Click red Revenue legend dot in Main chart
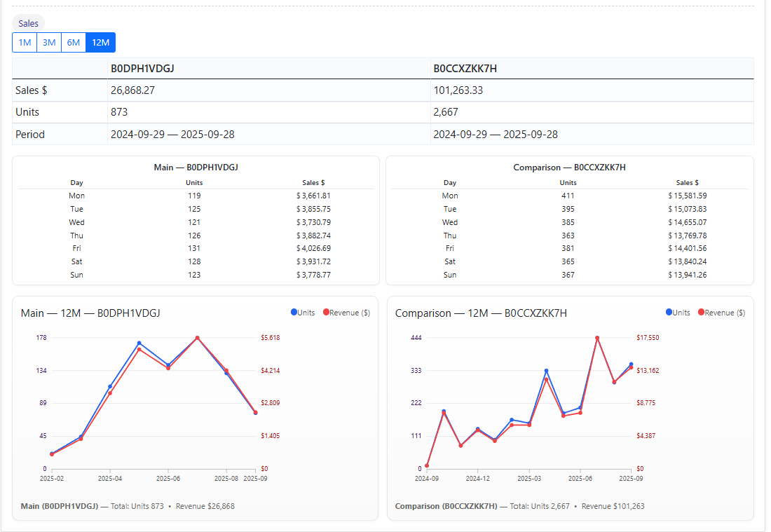The height and width of the screenshot is (532, 771). tap(326, 313)
